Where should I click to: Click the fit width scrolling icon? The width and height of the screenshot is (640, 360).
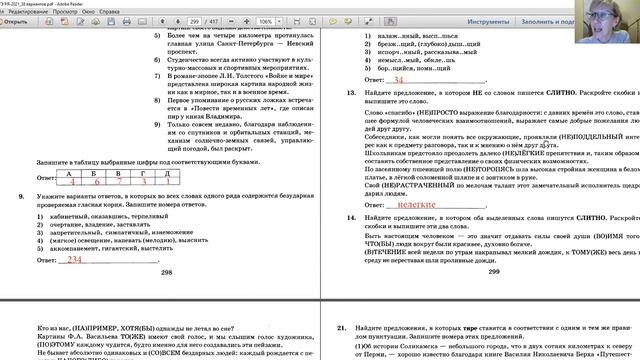(x=297, y=22)
